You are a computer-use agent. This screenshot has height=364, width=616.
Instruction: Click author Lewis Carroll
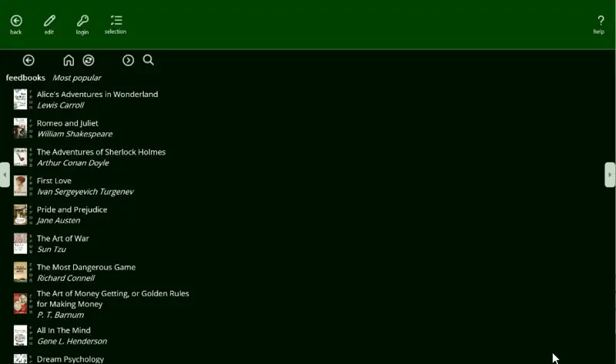61,105
